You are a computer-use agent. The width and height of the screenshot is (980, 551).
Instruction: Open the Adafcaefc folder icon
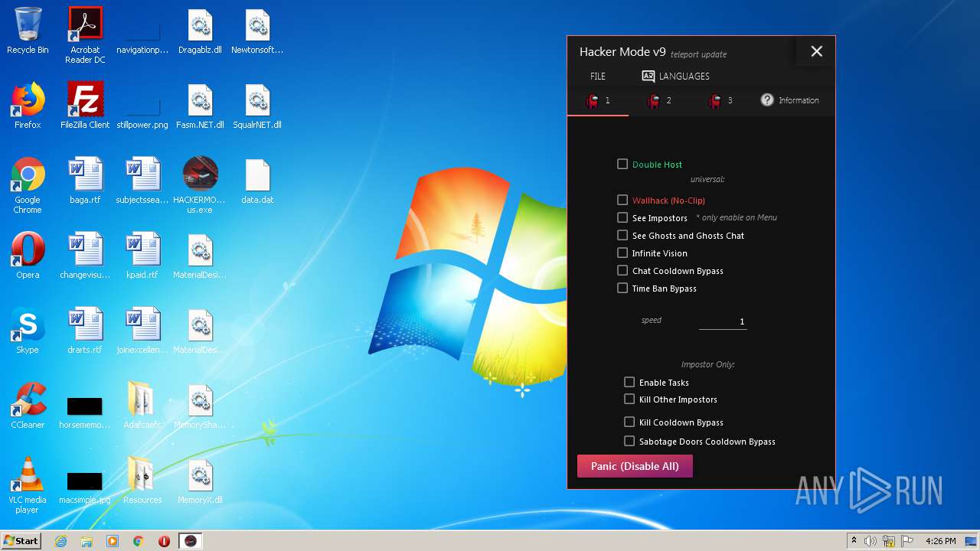coord(142,406)
